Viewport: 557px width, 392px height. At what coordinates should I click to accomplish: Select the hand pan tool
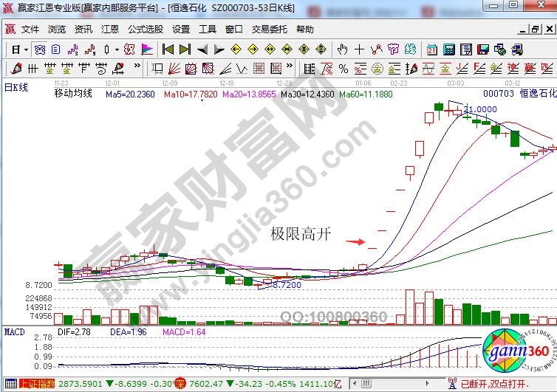(342, 49)
